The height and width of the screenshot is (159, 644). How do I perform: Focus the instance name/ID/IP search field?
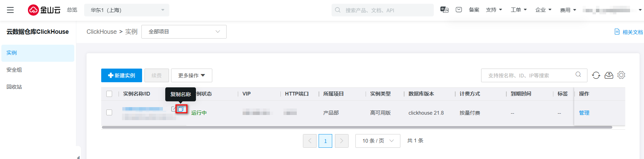(x=534, y=75)
